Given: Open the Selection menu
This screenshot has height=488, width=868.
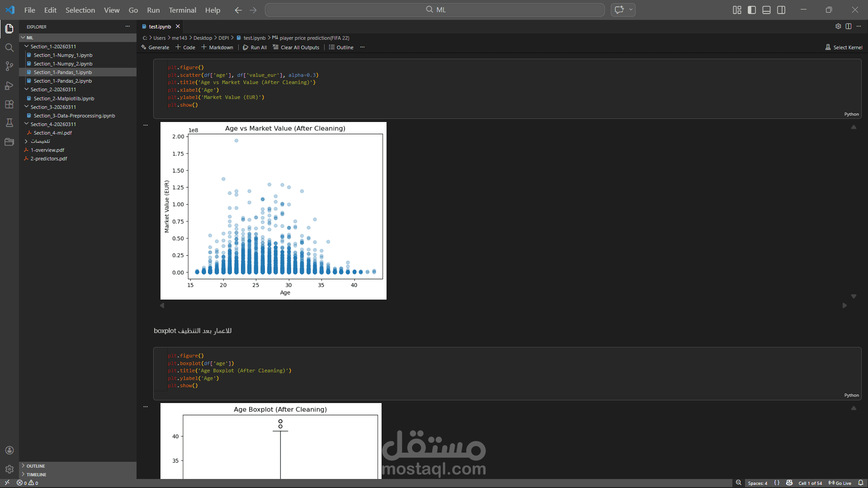Looking at the screenshot, I should pos(80,10).
